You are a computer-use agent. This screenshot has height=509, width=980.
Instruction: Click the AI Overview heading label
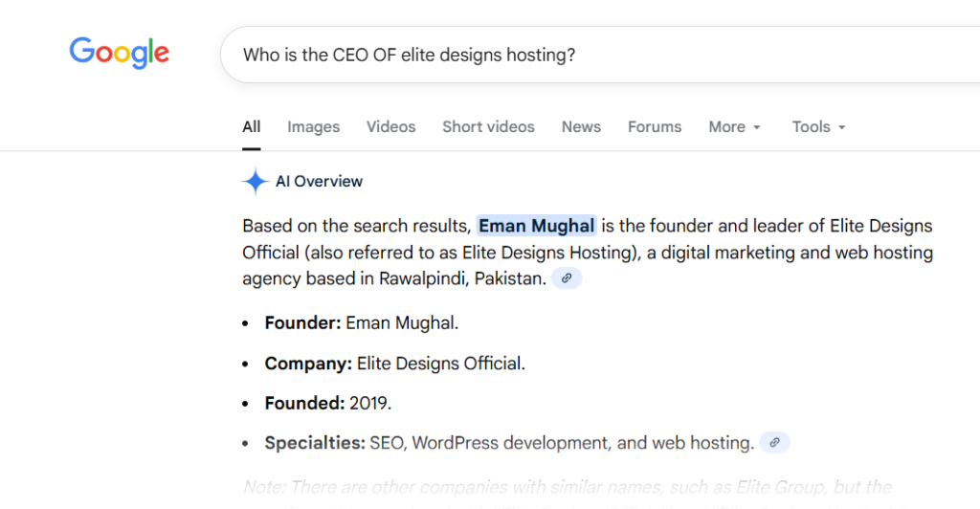point(319,182)
